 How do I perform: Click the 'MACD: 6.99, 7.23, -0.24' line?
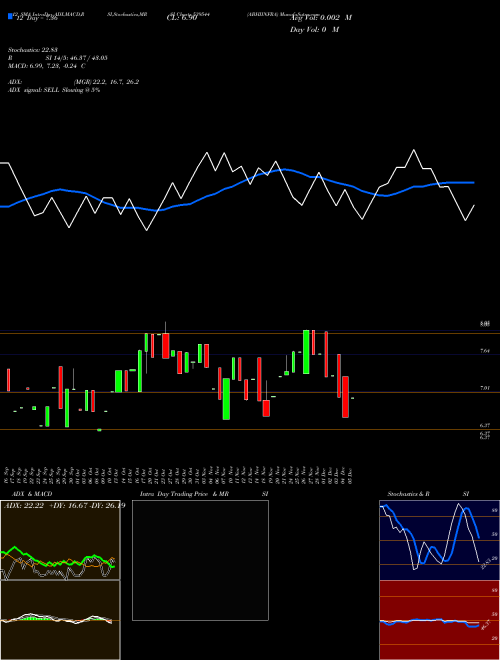47,66
